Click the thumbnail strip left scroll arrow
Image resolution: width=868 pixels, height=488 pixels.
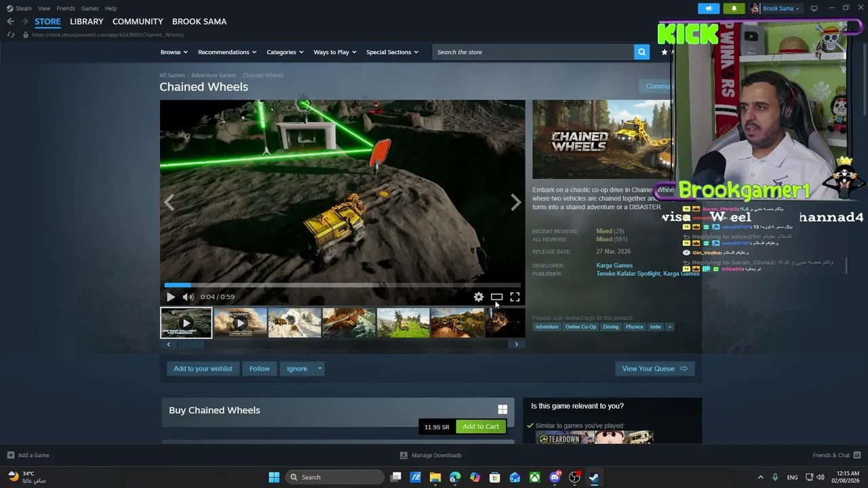pyautogui.click(x=169, y=344)
